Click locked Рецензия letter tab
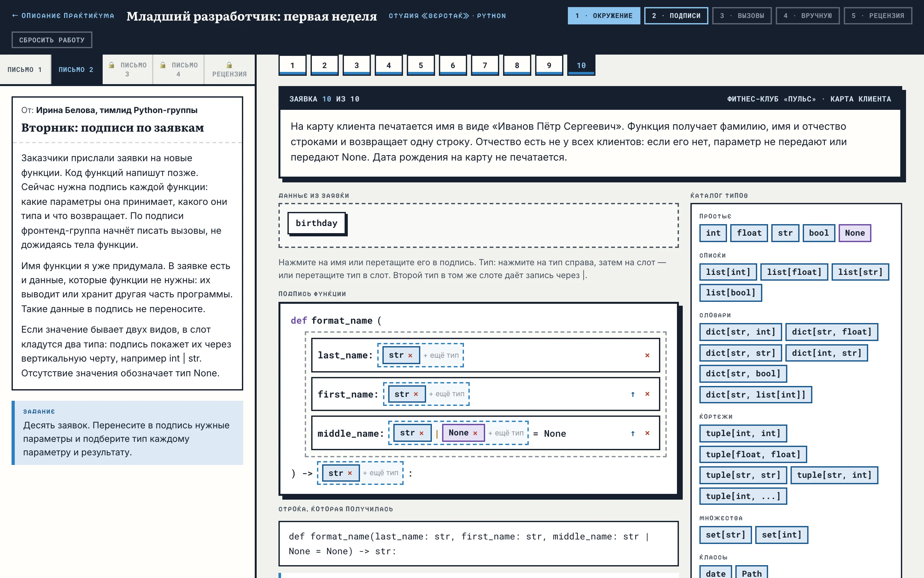The width and height of the screenshot is (924, 578). 229,70
